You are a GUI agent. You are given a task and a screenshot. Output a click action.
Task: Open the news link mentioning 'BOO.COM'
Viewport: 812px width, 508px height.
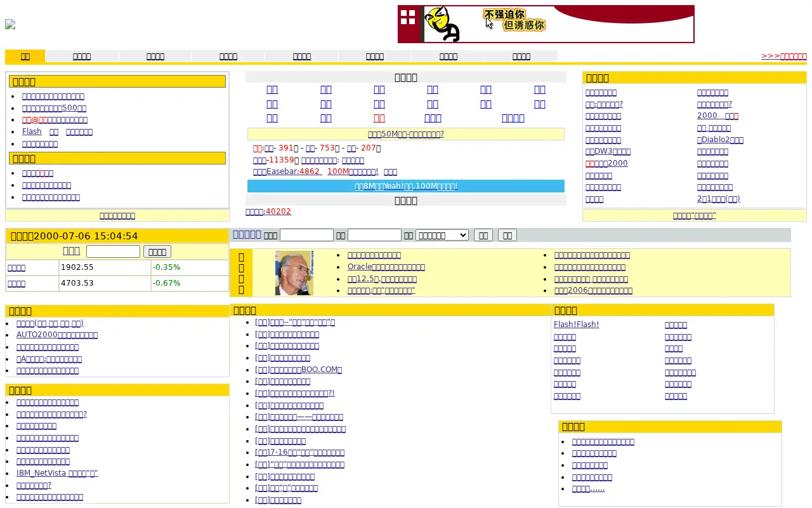[298, 370]
